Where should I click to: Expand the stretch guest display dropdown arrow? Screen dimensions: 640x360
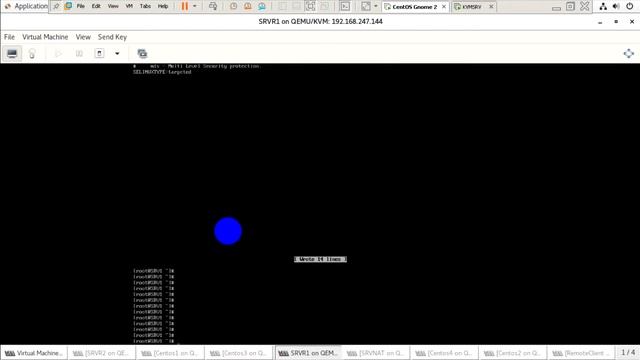376,6
